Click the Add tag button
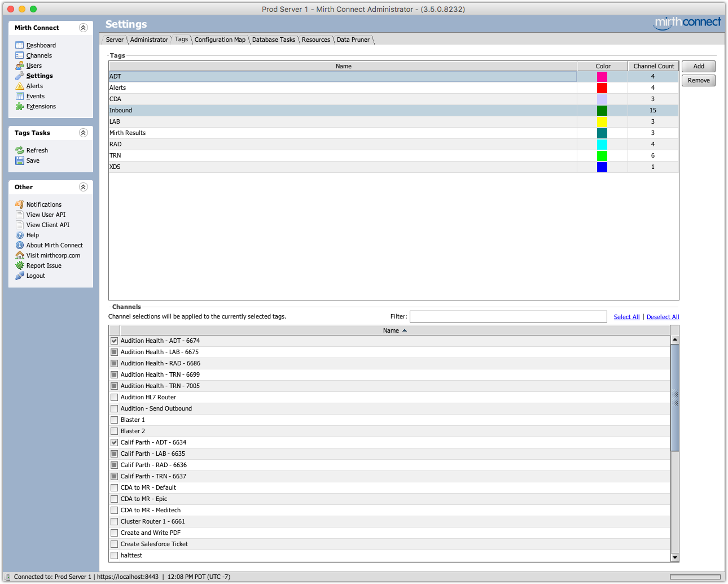Screen dimensions: 728x584 (x=699, y=66)
